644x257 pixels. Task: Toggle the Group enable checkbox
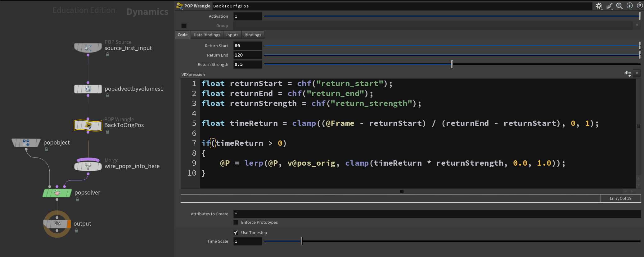coord(184,26)
